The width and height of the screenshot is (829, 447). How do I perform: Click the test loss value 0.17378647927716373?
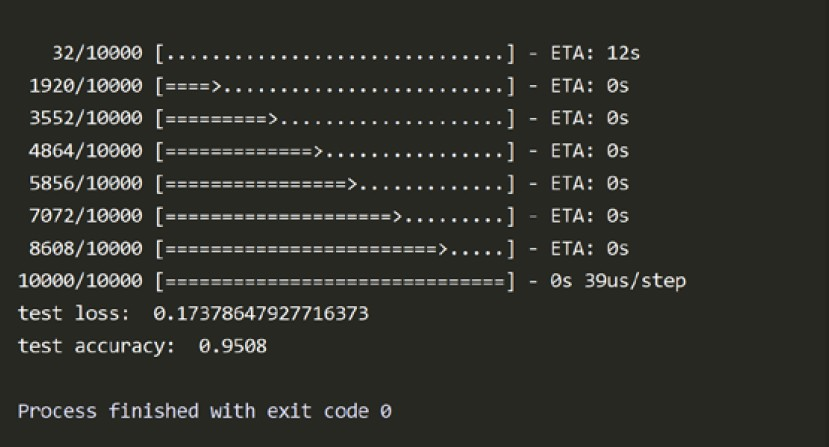[261, 314]
